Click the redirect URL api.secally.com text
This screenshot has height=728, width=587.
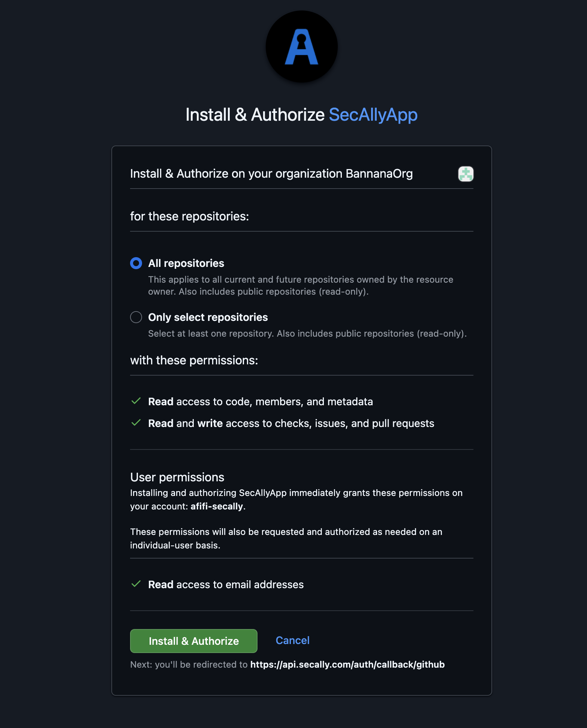pos(347,664)
